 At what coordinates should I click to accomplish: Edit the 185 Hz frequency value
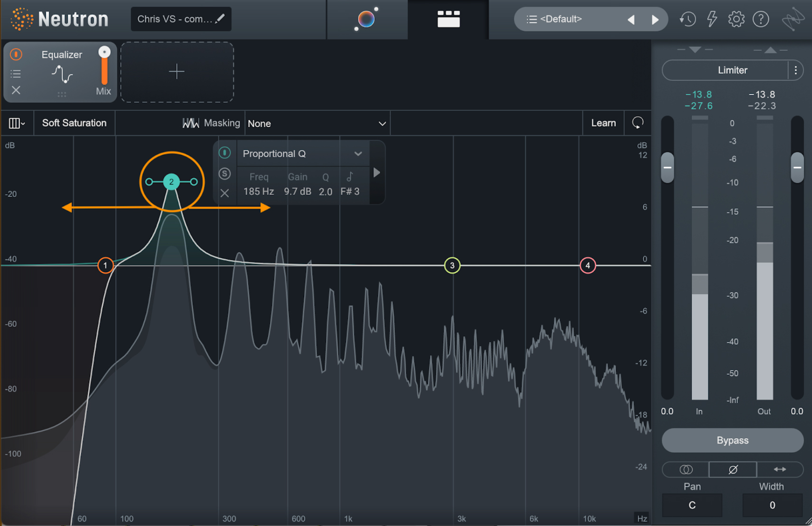[x=259, y=192]
